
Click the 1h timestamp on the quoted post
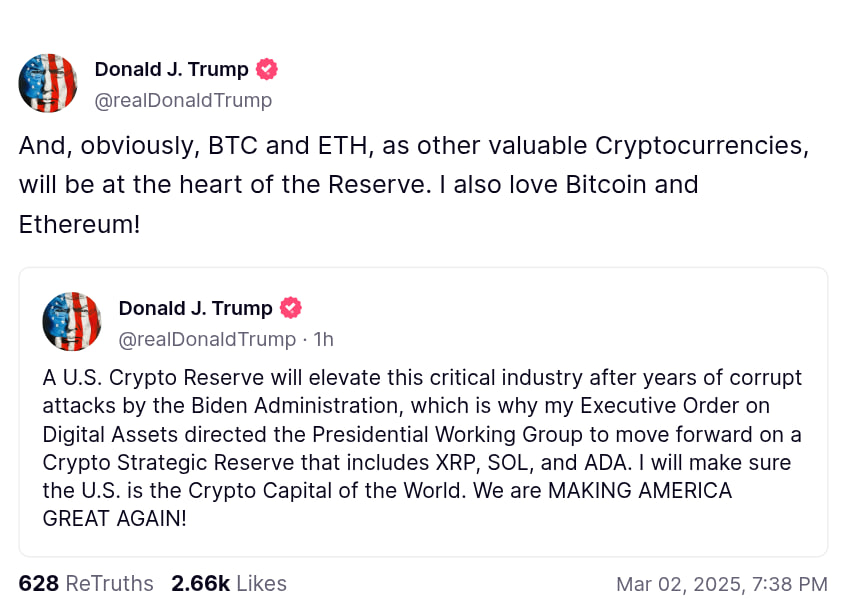(322, 339)
